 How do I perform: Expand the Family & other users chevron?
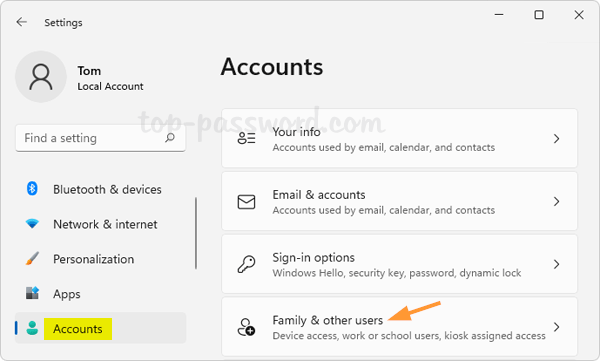pyautogui.click(x=556, y=327)
